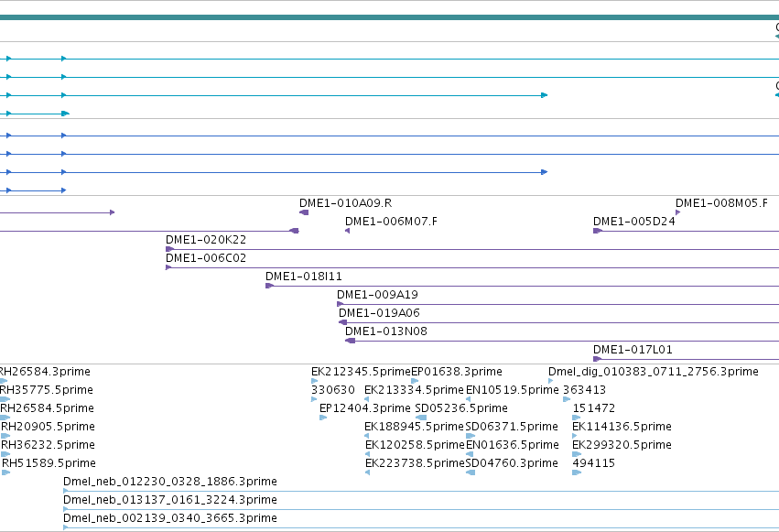Select the 363413 feature label

(584, 390)
